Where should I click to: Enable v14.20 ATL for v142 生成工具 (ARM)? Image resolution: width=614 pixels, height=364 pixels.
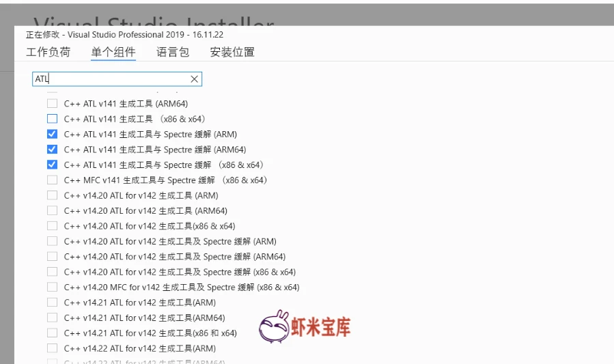(x=52, y=195)
